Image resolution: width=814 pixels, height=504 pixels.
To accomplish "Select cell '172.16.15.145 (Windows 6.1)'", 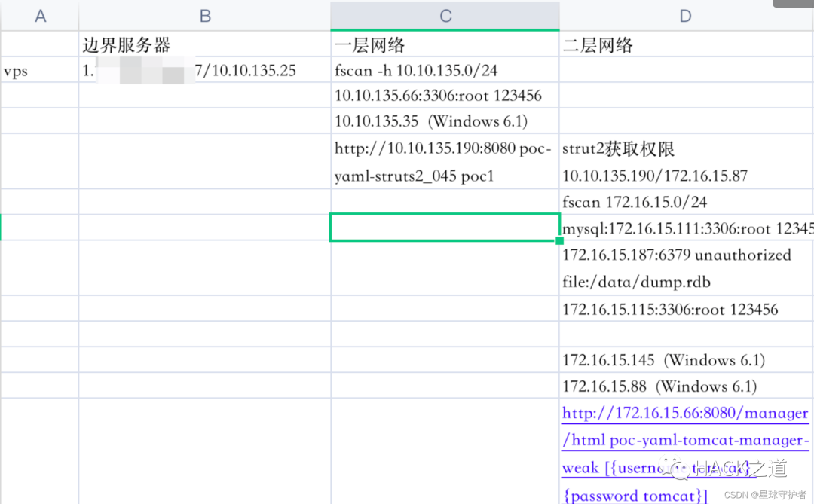I will click(687, 359).
